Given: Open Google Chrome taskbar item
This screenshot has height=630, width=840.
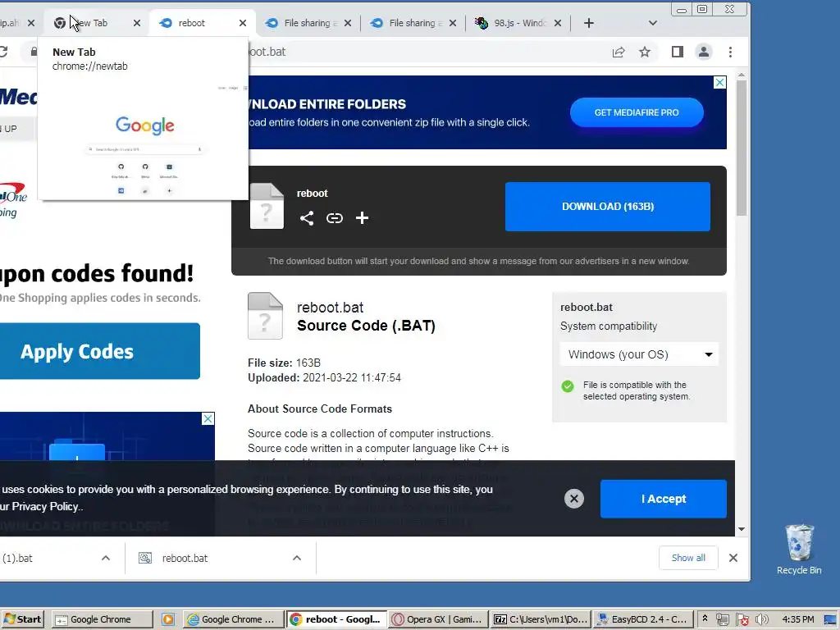Looking at the screenshot, I should tap(102, 619).
